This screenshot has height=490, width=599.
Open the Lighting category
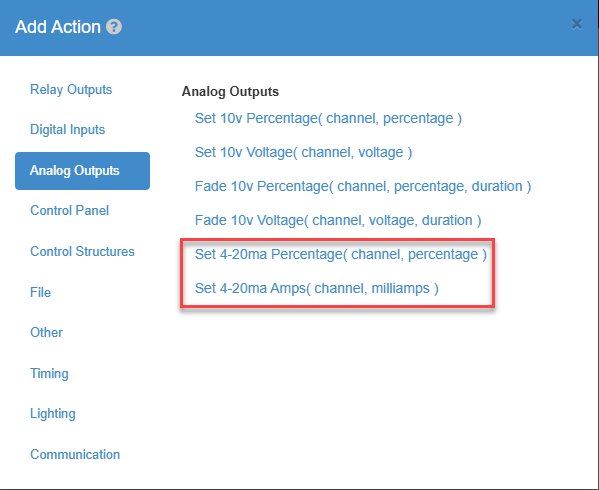tap(53, 414)
